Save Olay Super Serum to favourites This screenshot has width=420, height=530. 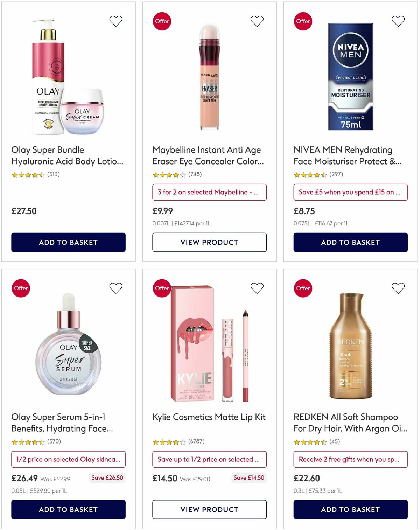coord(115,288)
